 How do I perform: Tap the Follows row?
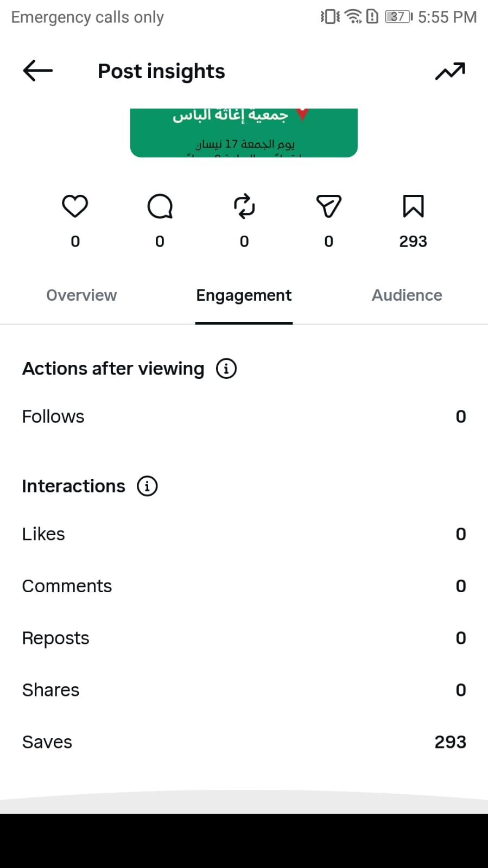tap(244, 416)
